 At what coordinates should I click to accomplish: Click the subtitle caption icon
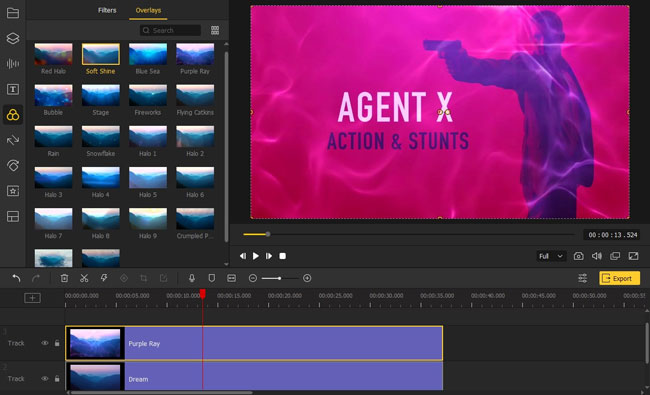click(231, 278)
